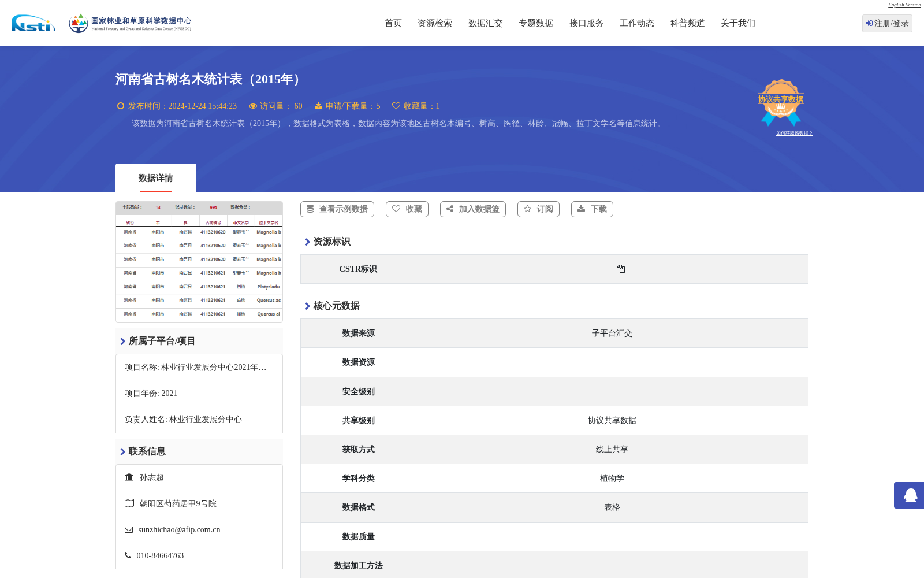Click the 子平台汇交 value cell

click(x=612, y=333)
